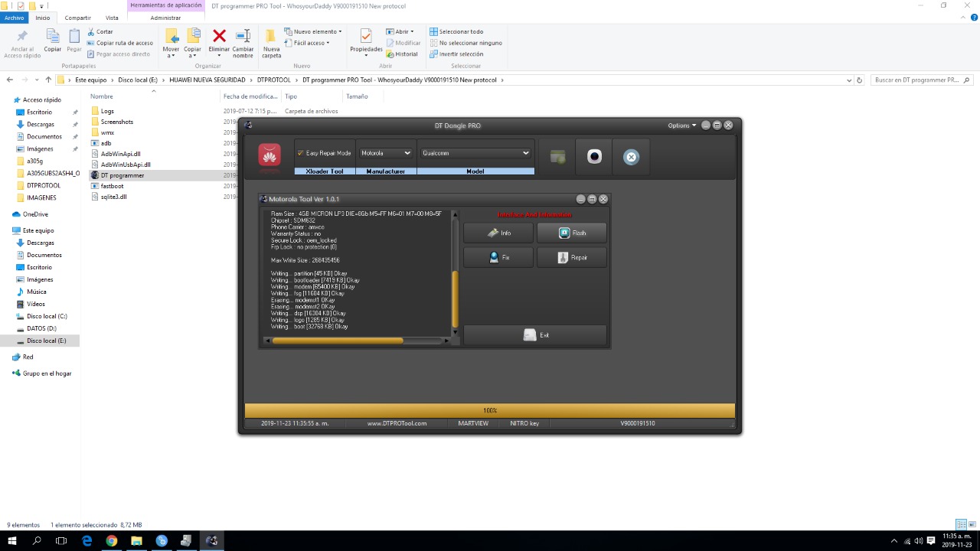980x551 pixels.
Task: Select the DT programmer file in the list
Action: (x=122, y=175)
